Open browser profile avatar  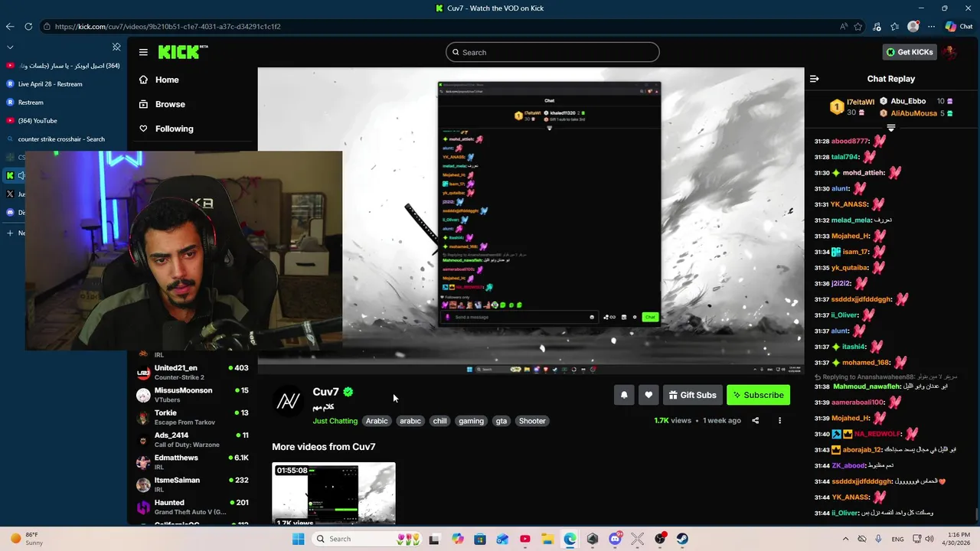(x=913, y=26)
